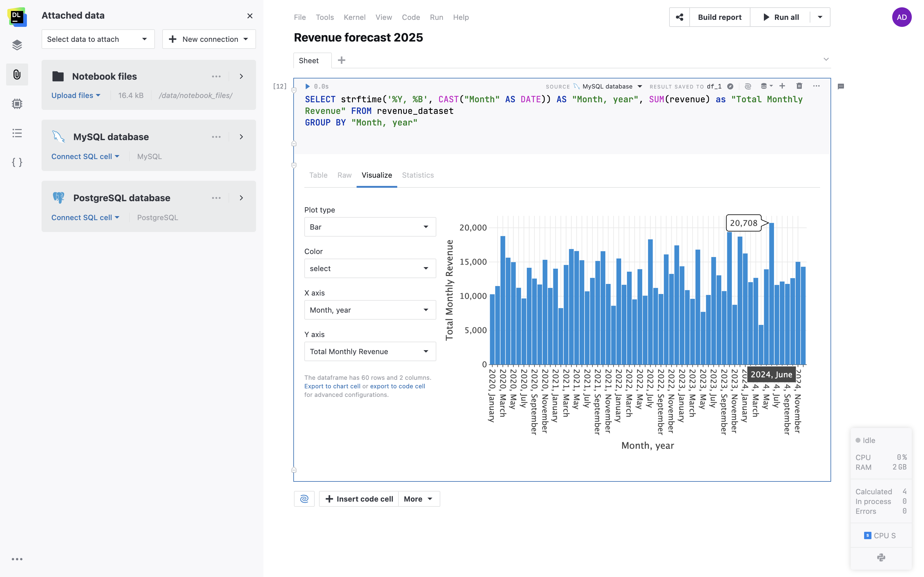Open the Plot type dropdown
The width and height of the screenshot is (924, 577).
point(370,227)
